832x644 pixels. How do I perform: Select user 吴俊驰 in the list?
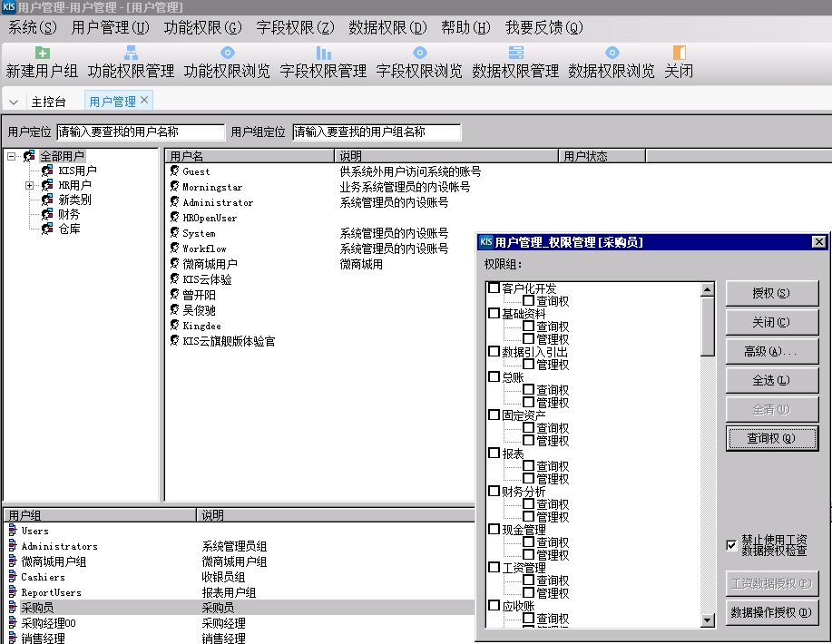[199, 310]
